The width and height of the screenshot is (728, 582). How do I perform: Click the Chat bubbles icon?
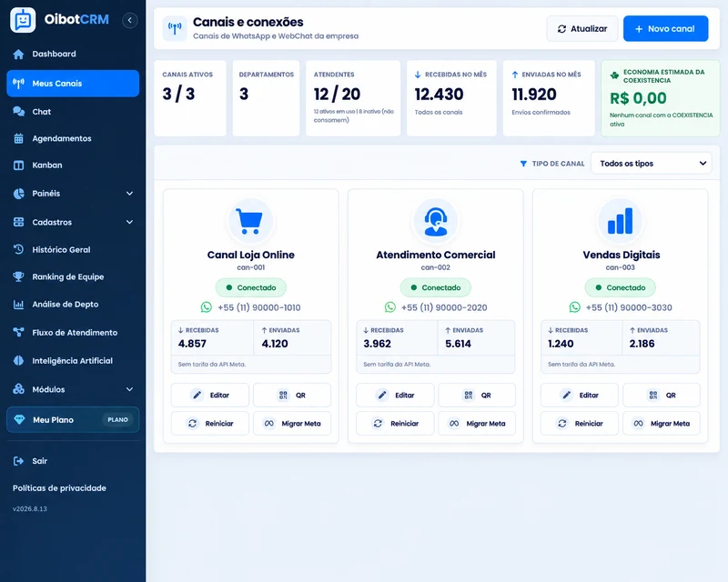pos(18,112)
